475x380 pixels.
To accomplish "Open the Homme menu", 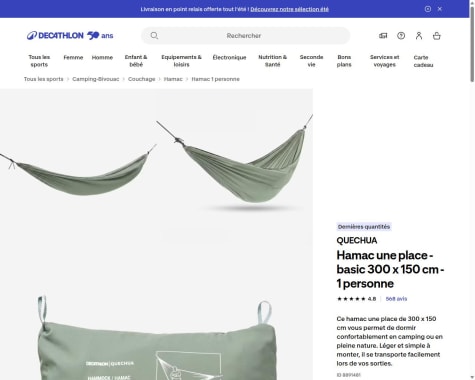I will (102, 57).
